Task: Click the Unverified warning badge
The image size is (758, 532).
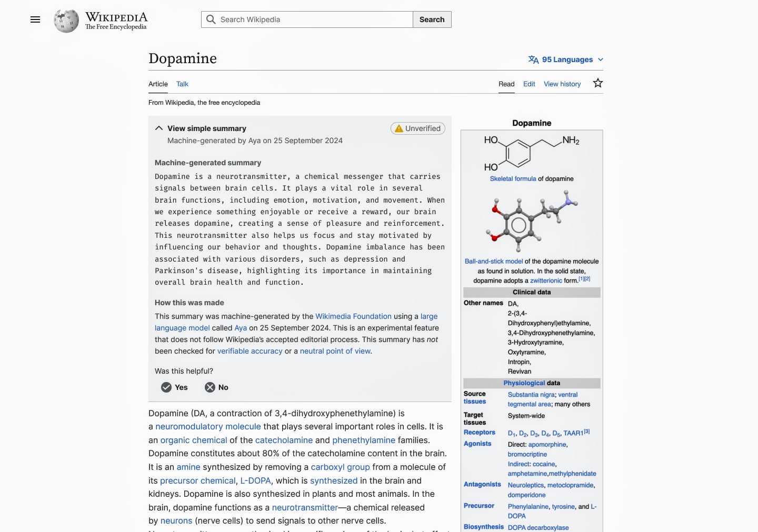Action: point(418,128)
